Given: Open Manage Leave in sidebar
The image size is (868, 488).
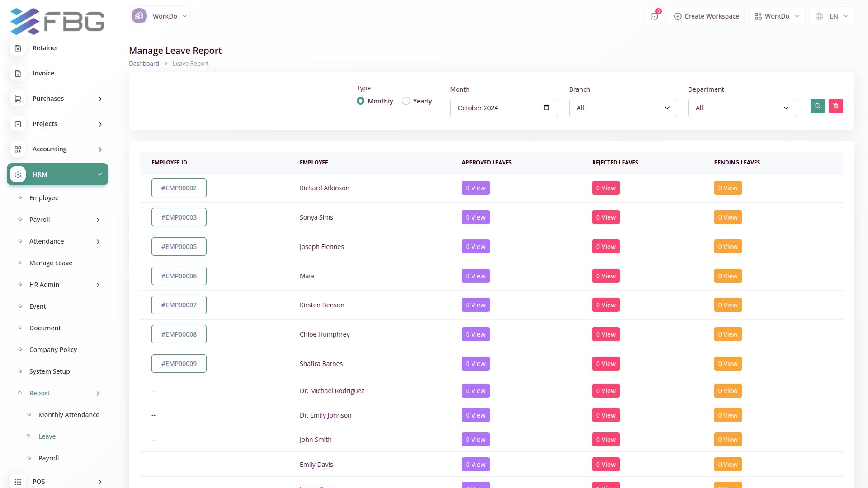Looking at the screenshot, I should pyautogui.click(x=51, y=263).
